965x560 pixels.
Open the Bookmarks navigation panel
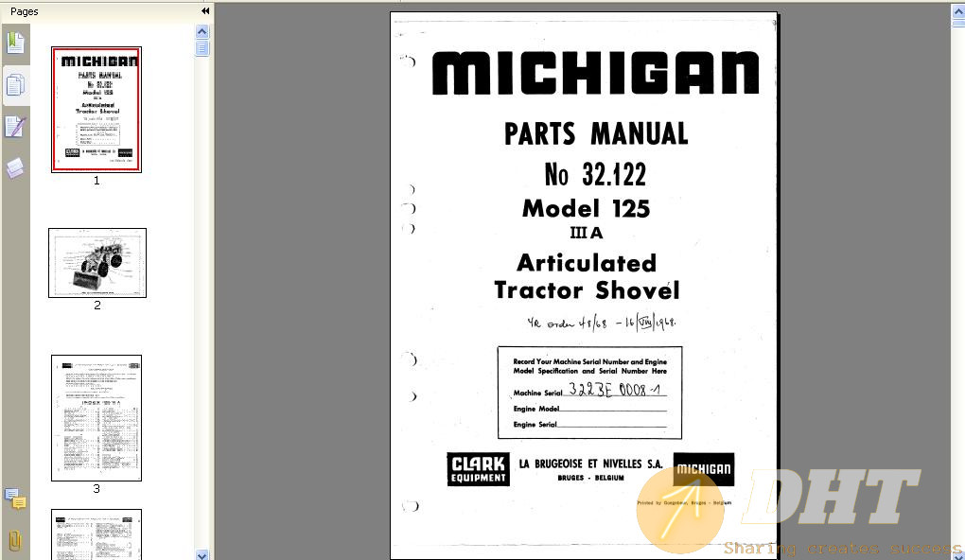tap(15, 44)
